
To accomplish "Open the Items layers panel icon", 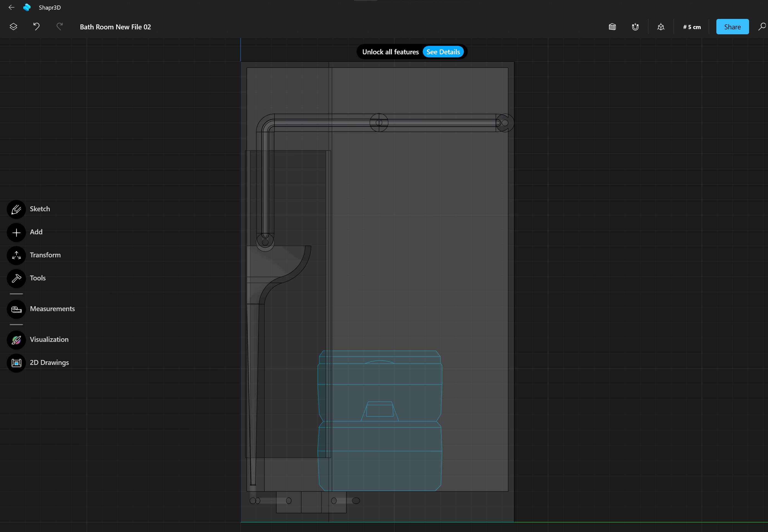I will click(x=13, y=27).
